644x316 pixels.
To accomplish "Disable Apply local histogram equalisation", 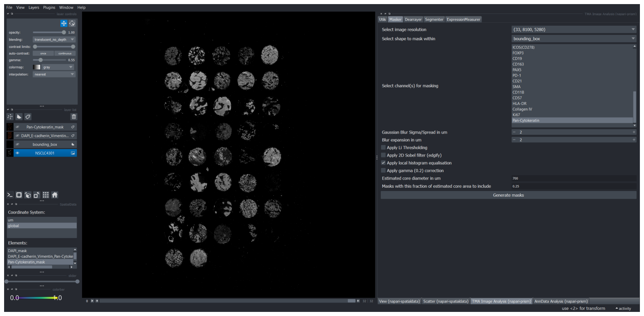I will coord(384,163).
